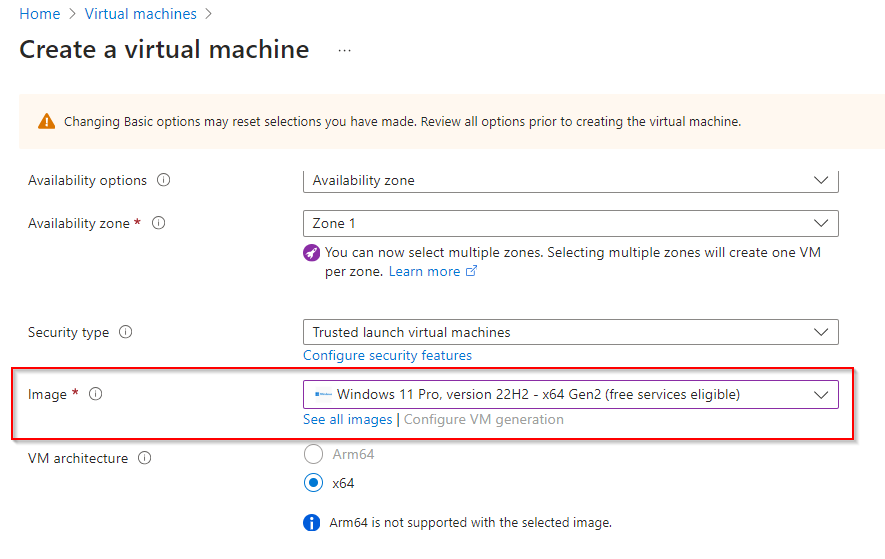
Task: Expand the Availability options dropdown
Action: point(570,181)
